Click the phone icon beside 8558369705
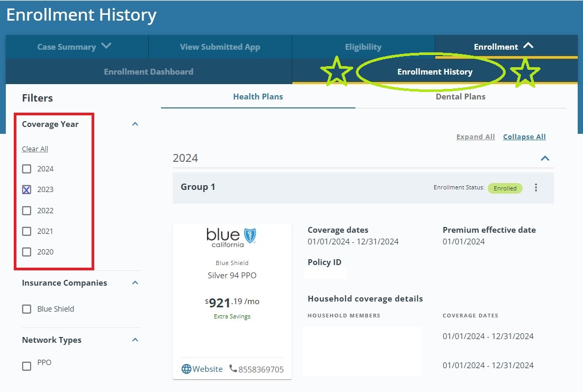The image size is (583, 392). click(x=233, y=369)
